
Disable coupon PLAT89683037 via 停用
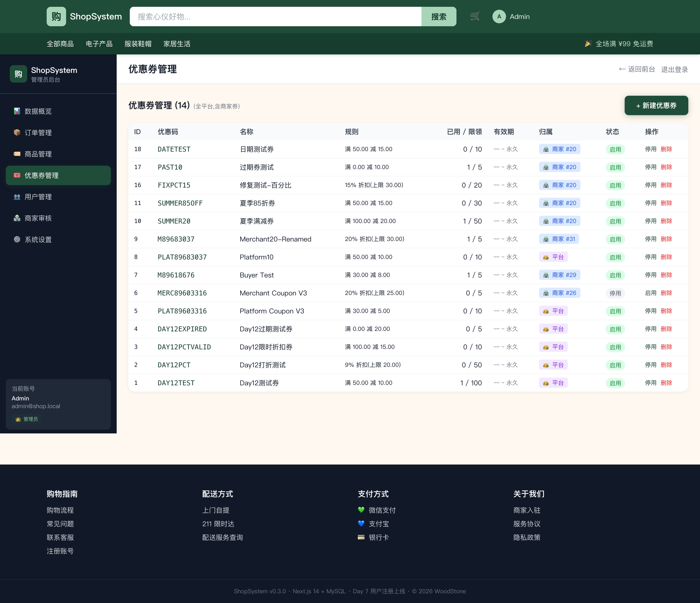(x=651, y=257)
